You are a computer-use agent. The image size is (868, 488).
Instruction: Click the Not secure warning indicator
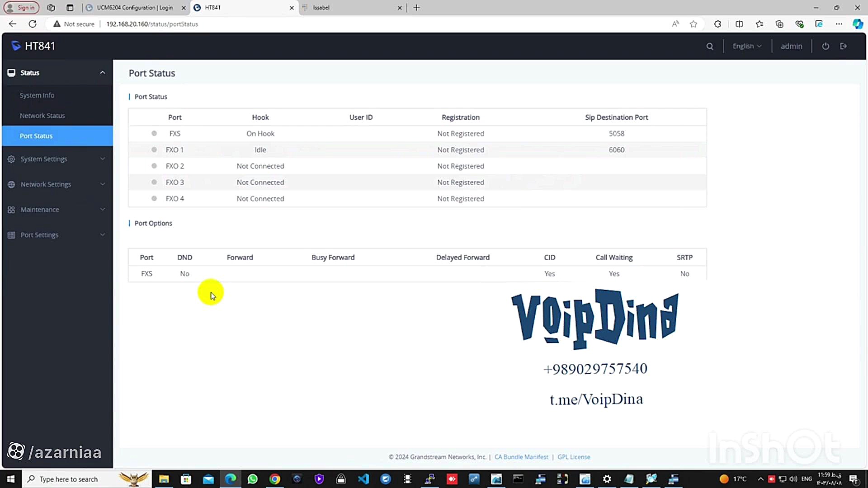(74, 24)
